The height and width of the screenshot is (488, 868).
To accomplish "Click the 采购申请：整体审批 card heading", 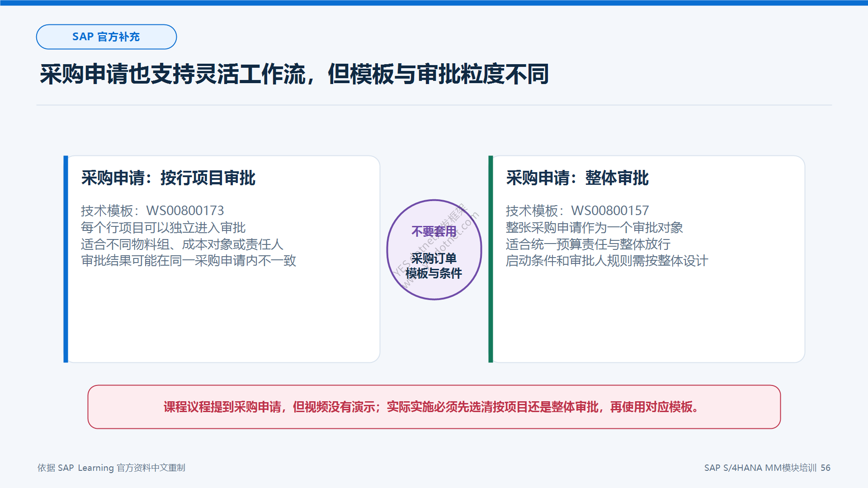I will coord(577,178).
